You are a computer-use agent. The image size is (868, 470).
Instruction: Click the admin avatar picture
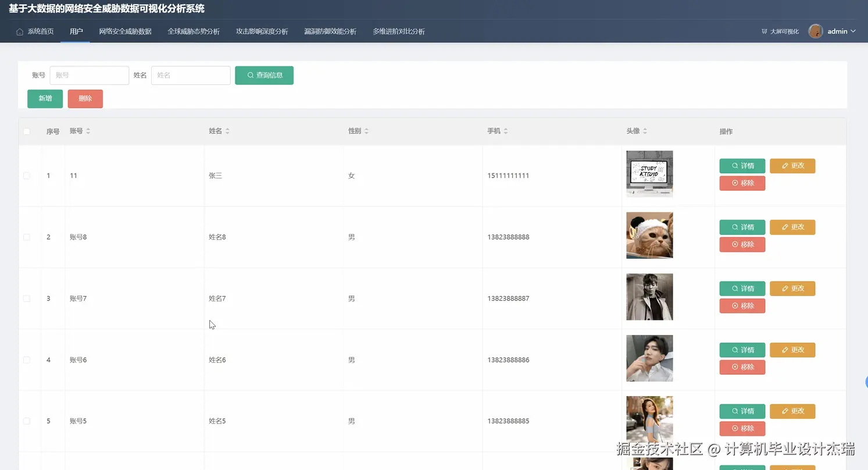(816, 31)
